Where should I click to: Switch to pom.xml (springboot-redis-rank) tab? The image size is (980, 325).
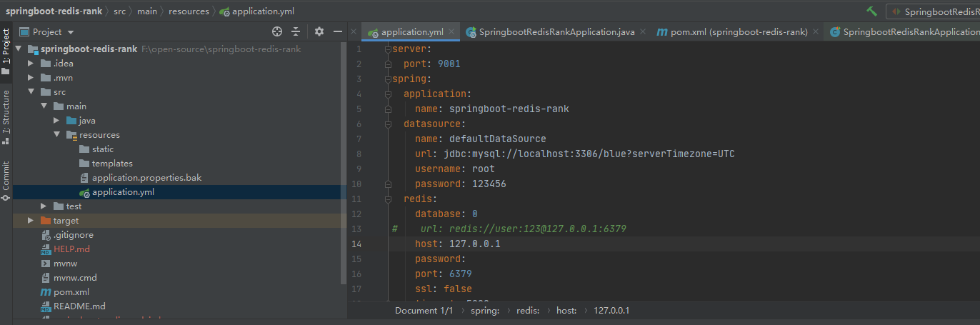739,31
